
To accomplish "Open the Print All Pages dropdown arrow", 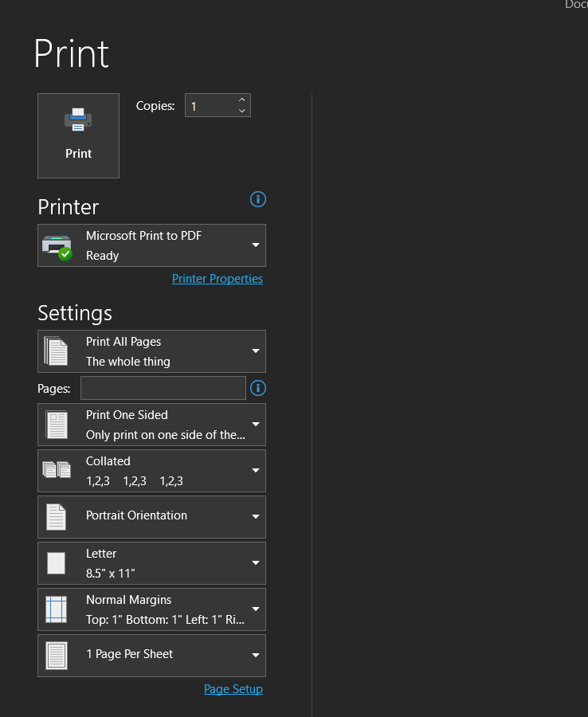I will [256, 351].
